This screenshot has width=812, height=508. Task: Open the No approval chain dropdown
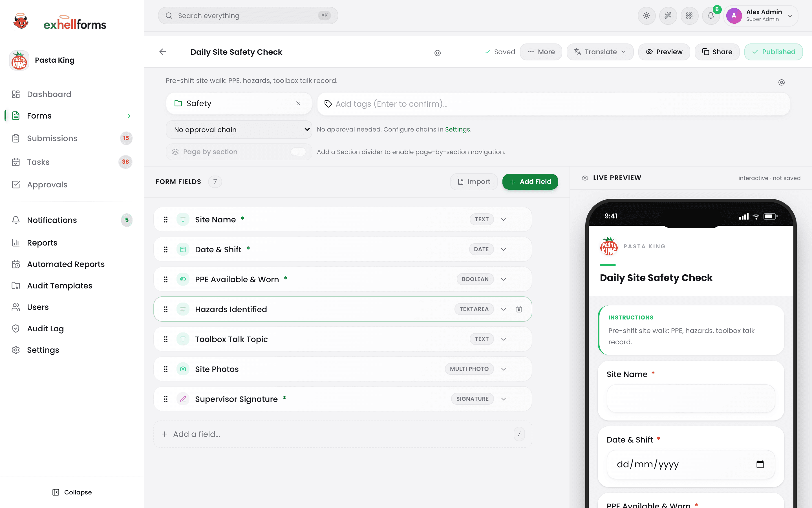239,130
